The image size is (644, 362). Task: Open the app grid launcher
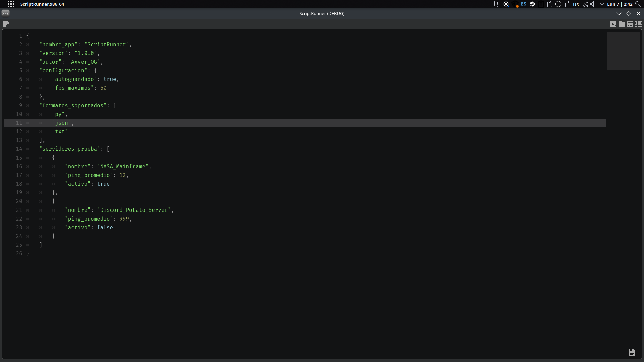coord(11,4)
